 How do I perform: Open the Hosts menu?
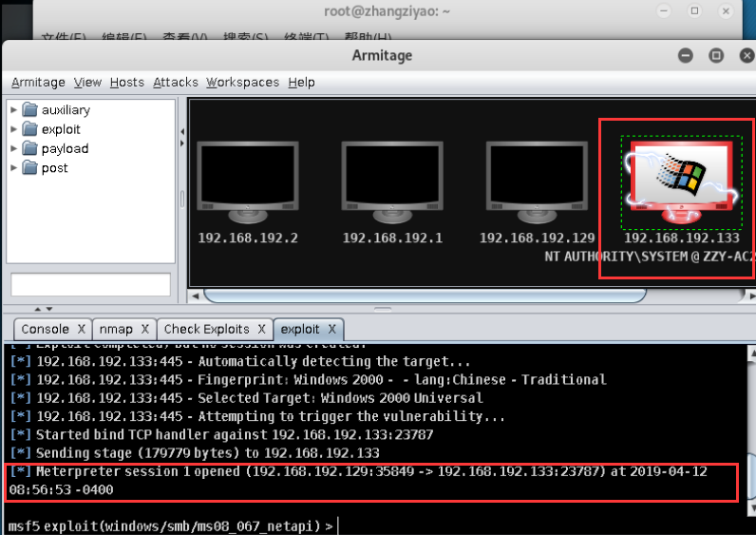point(127,83)
